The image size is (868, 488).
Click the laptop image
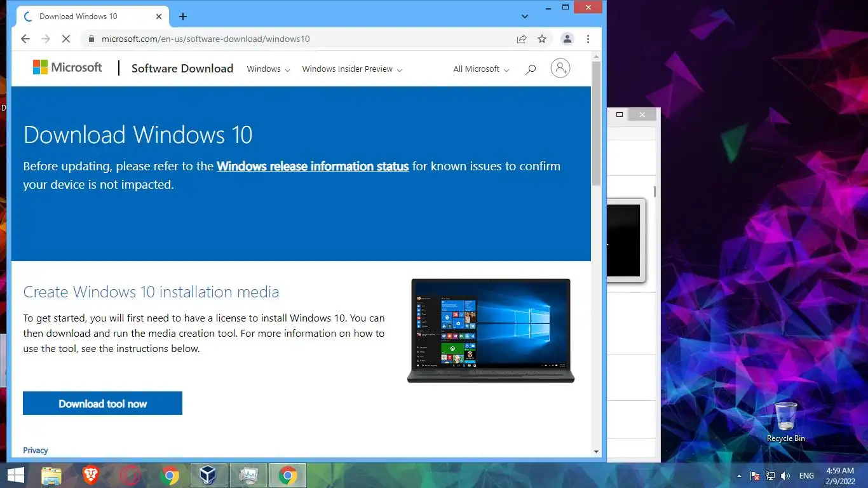(491, 330)
